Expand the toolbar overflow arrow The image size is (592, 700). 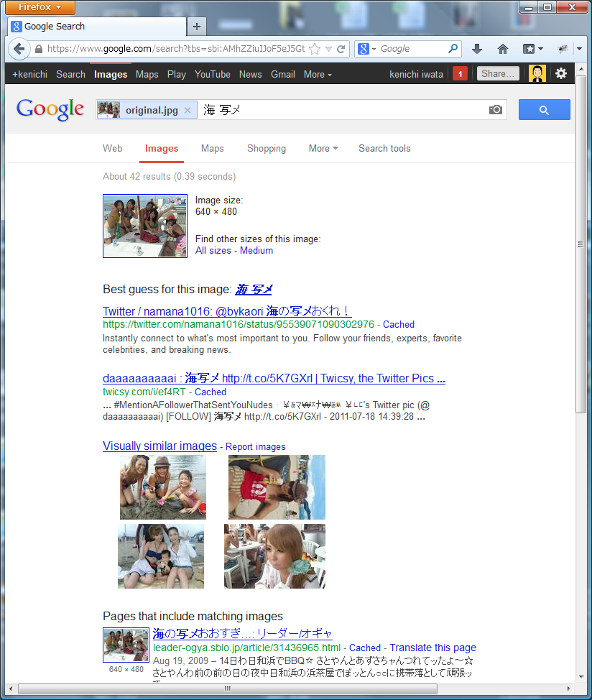[x=580, y=49]
